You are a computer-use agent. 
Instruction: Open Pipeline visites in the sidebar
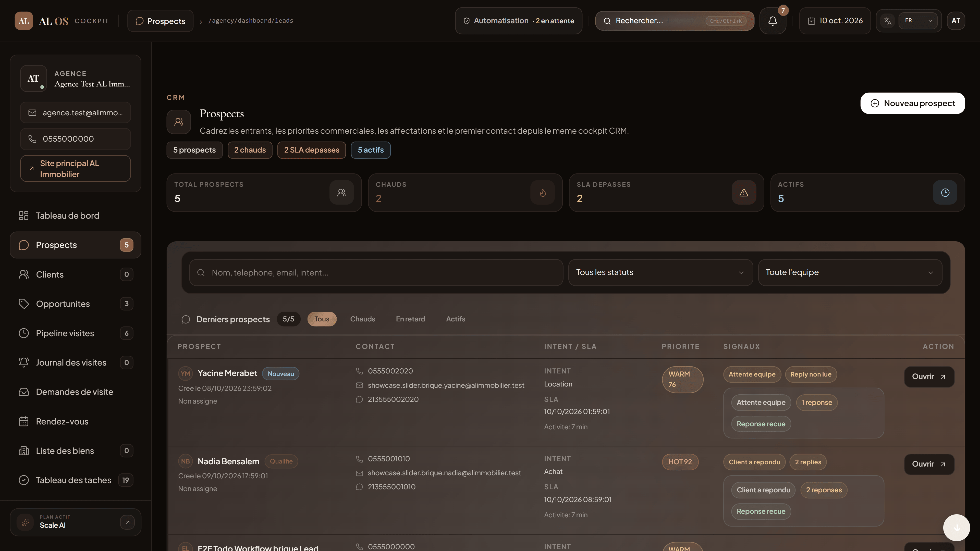pos(75,333)
